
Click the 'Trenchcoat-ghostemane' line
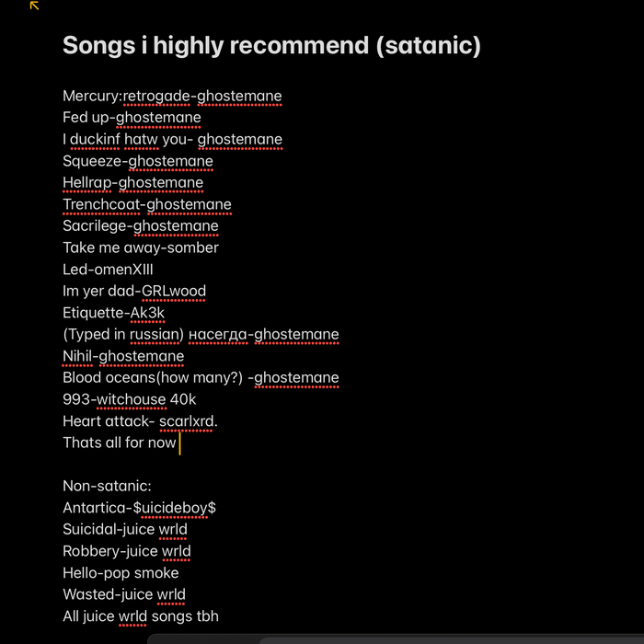(x=147, y=204)
